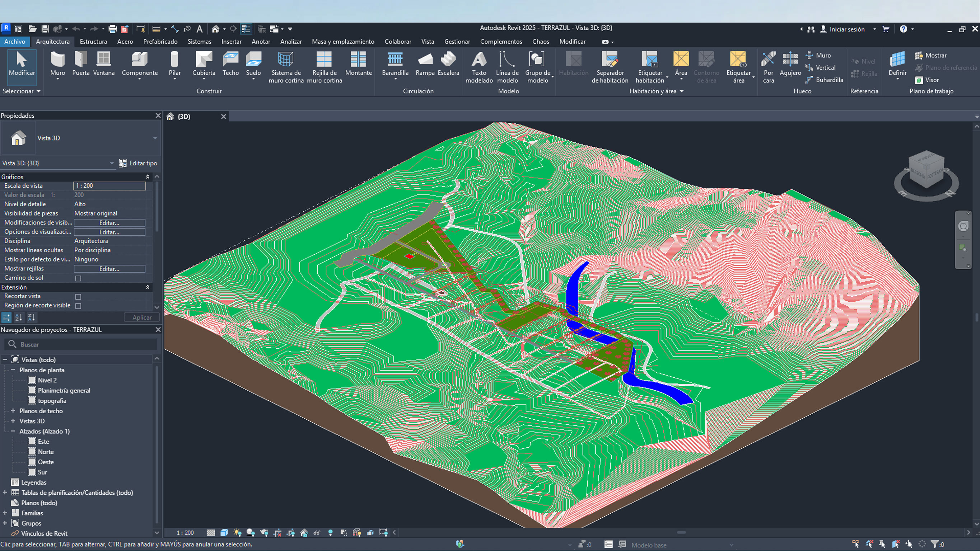The width and height of the screenshot is (980, 551).
Task: Select the Rampa tool
Action: [425, 63]
